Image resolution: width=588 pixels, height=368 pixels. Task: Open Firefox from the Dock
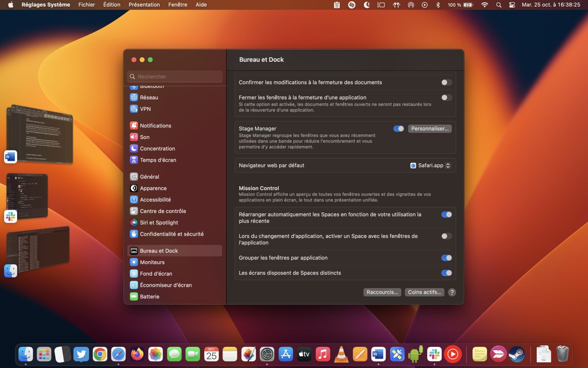pos(137,355)
